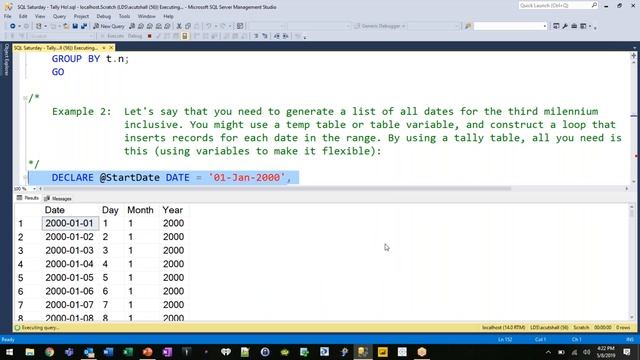Select the 2000-01-07 date cell

click(x=70, y=305)
